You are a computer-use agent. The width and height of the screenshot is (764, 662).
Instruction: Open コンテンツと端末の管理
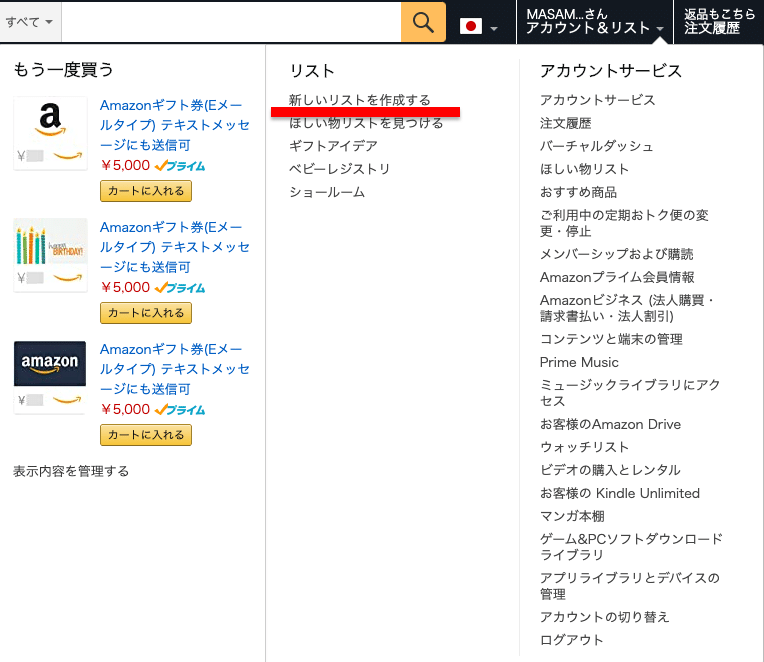click(611, 339)
